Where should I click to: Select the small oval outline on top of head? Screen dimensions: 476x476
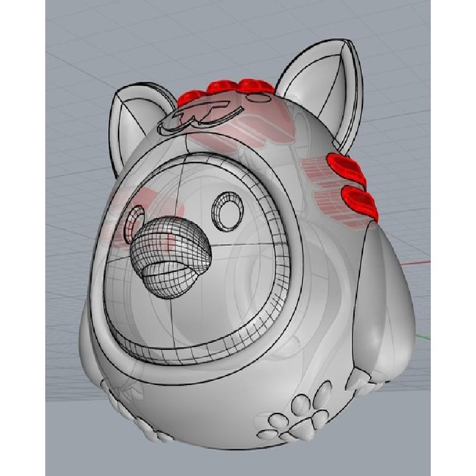pyautogui.click(x=258, y=98)
